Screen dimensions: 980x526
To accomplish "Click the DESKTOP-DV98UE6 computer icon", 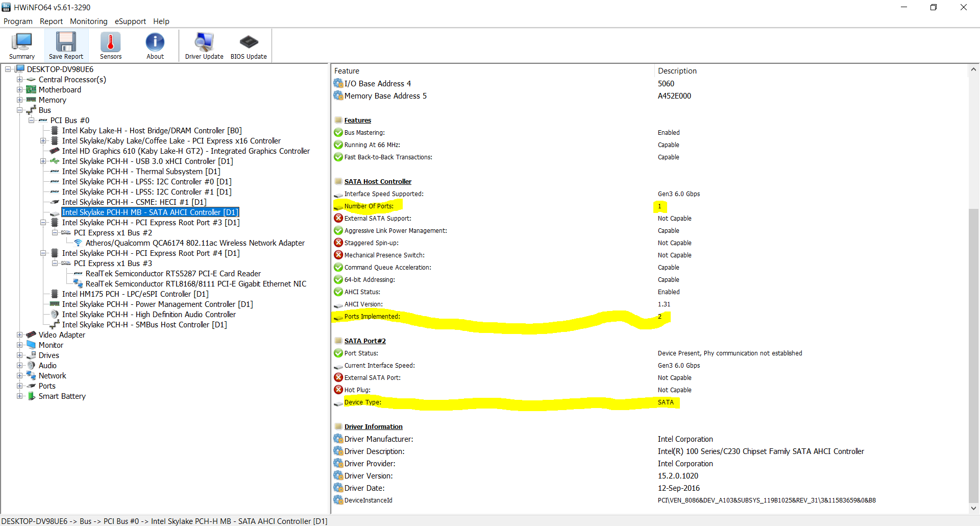I will [20, 69].
